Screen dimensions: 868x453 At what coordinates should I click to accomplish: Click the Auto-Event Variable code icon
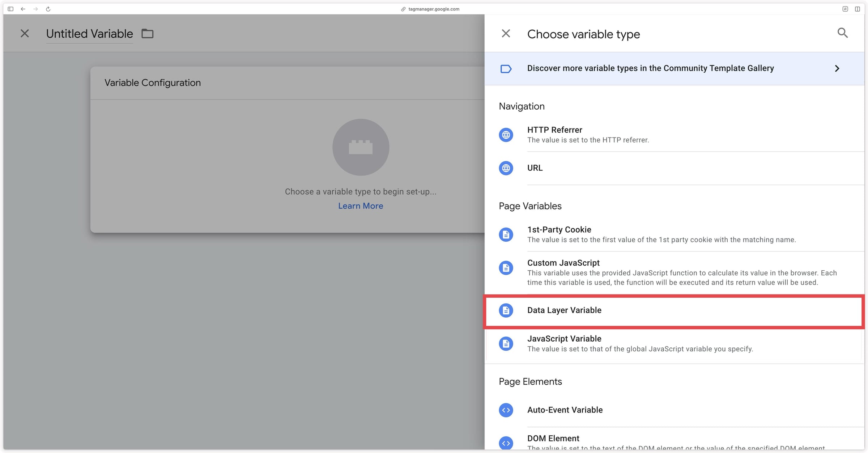506,410
